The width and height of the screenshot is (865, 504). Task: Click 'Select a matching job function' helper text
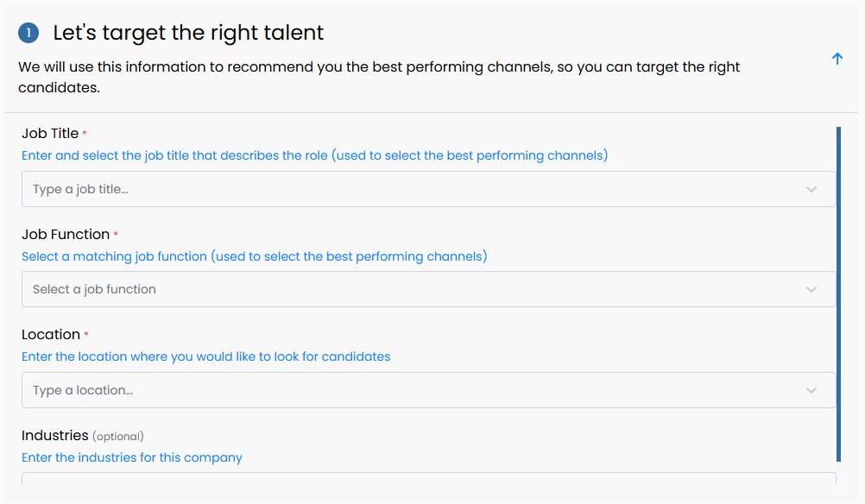coord(255,256)
